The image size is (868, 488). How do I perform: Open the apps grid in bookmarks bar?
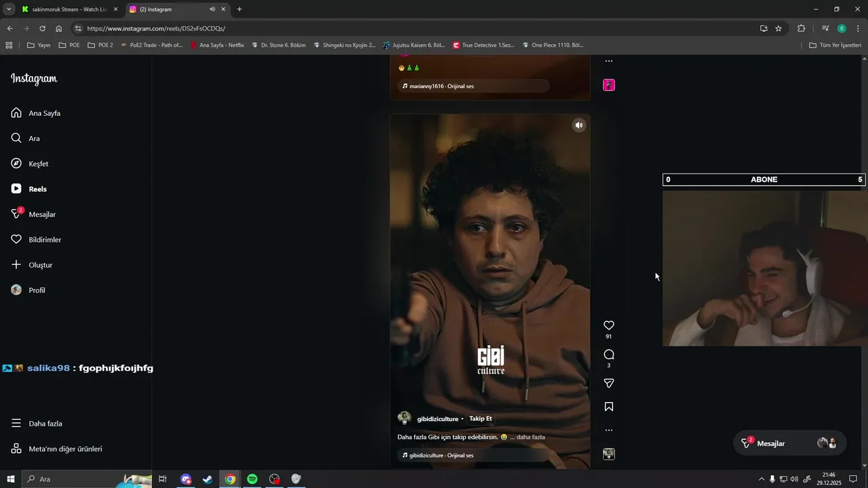click(9, 45)
